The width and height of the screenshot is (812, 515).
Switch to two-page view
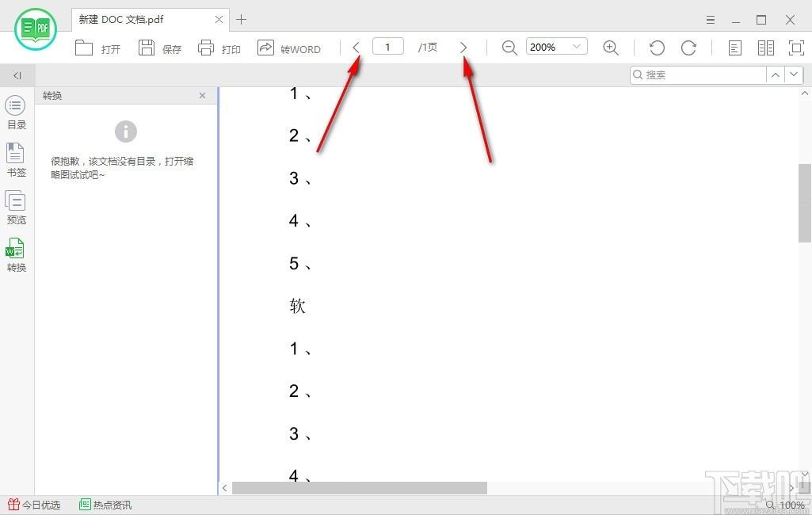point(766,48)
